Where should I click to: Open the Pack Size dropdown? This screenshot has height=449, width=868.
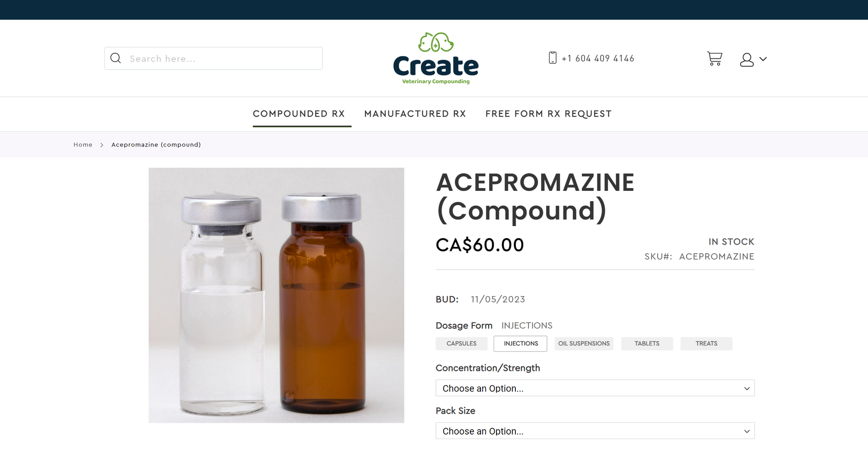point(595,431)
